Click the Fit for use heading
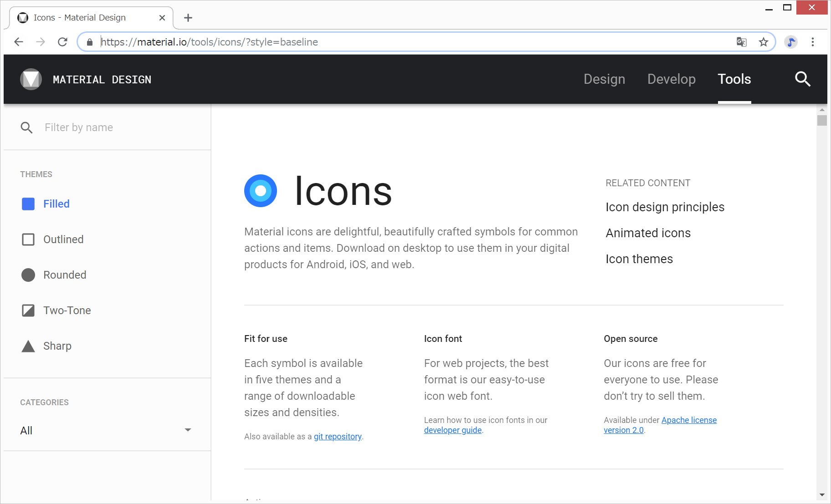Image resolution: width=831 pixels, height=504 pixels. tap(266, 339)
